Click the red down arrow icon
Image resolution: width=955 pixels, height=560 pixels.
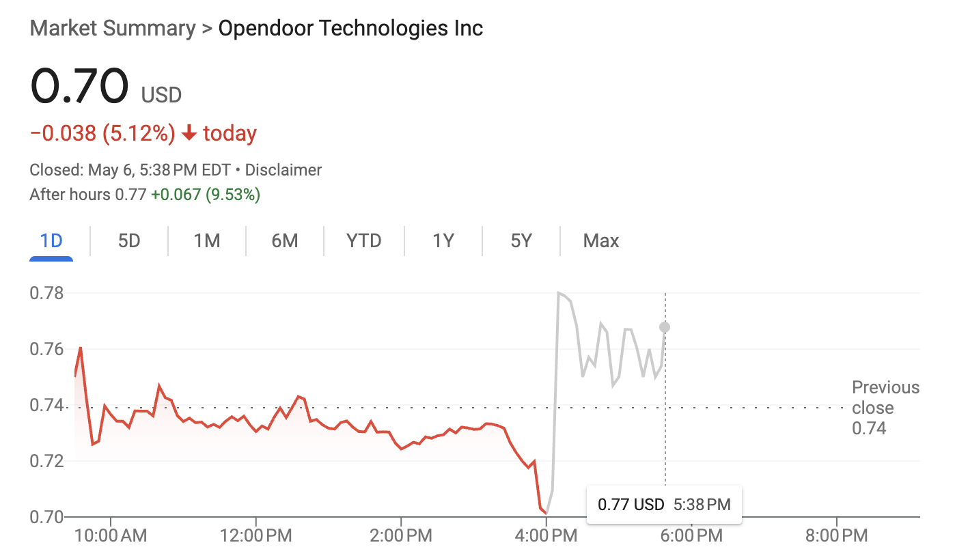[x=190, y=133]
